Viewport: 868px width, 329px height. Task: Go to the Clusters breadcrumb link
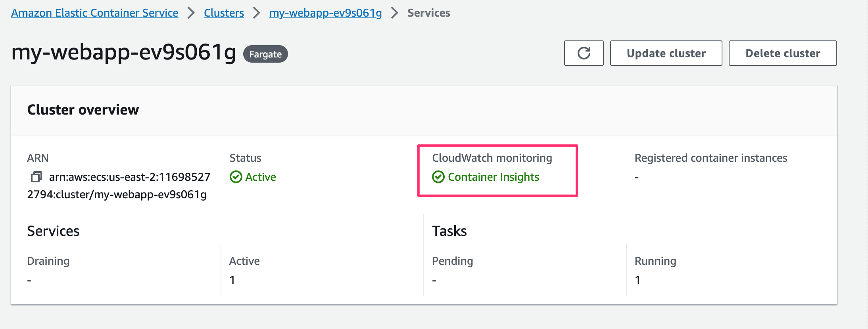pos(224,13)
